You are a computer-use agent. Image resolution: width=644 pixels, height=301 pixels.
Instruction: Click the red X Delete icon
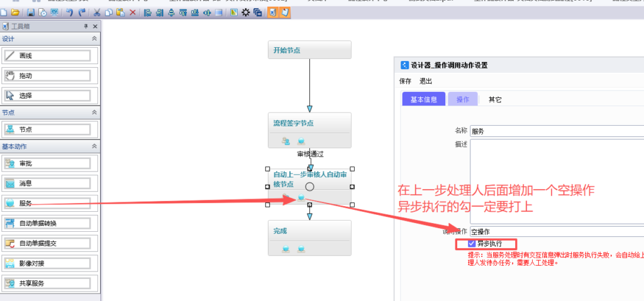133,13
